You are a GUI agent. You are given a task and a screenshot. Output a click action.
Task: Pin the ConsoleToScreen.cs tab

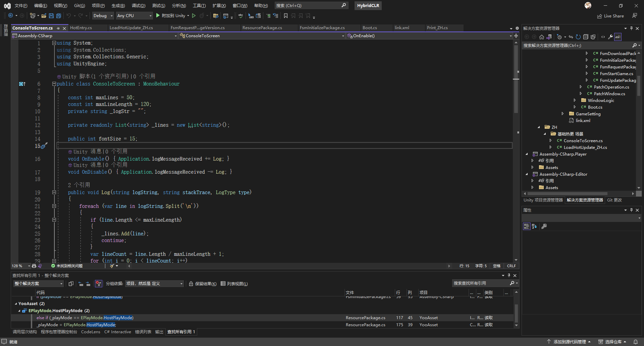point(58,28)
